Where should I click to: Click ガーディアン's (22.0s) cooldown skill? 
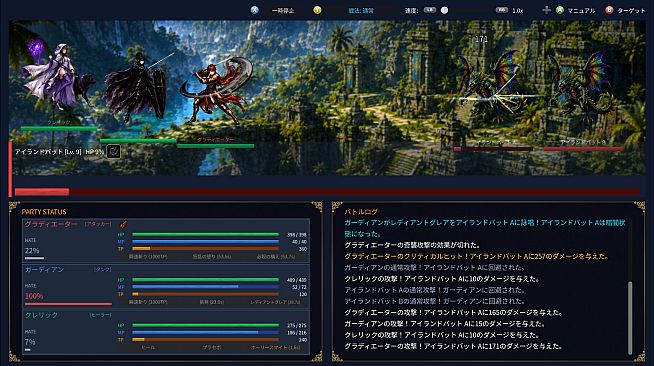(211, 302)
